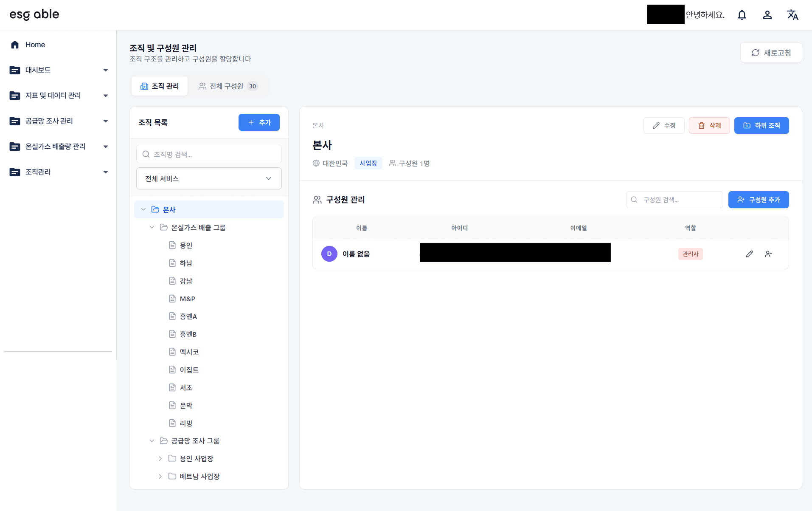
Task: Click the 이름 column header
Action: 361,228
